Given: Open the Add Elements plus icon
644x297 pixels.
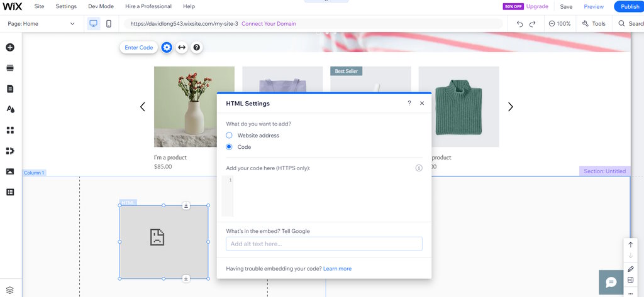Looking at the screenshot, I should coord(10,47).
